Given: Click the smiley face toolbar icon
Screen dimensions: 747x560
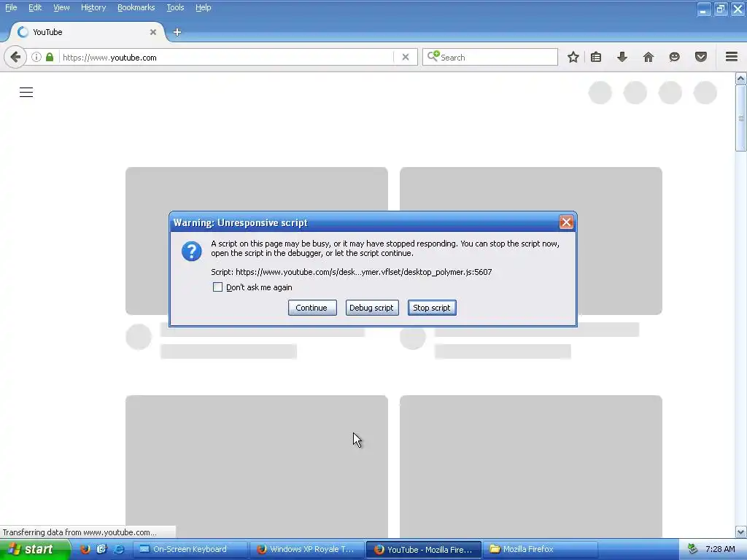Looking at the screenshot, I should (675, 57).
